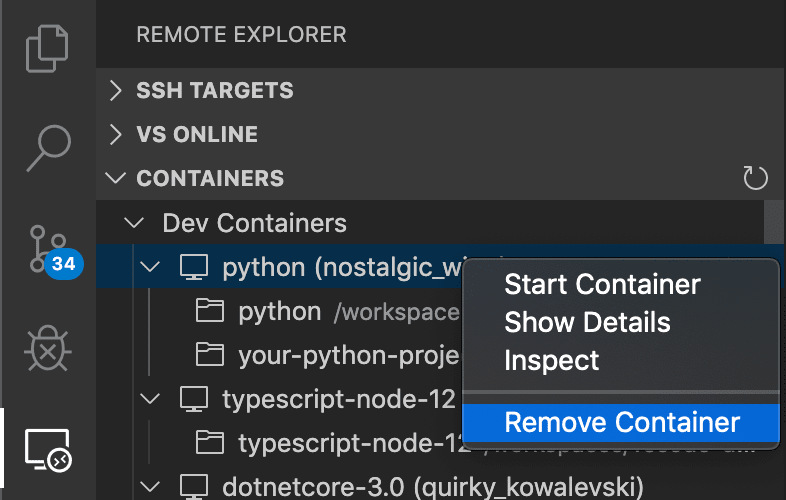Click the your-python-project folder icon
This screenshot has height=500, width=786.
(209, 355)
